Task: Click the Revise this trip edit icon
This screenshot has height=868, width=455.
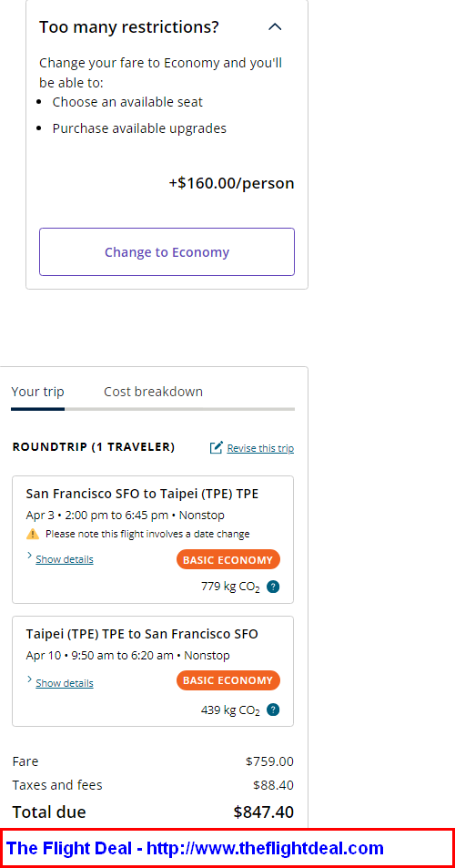Action: click(217, 447)
